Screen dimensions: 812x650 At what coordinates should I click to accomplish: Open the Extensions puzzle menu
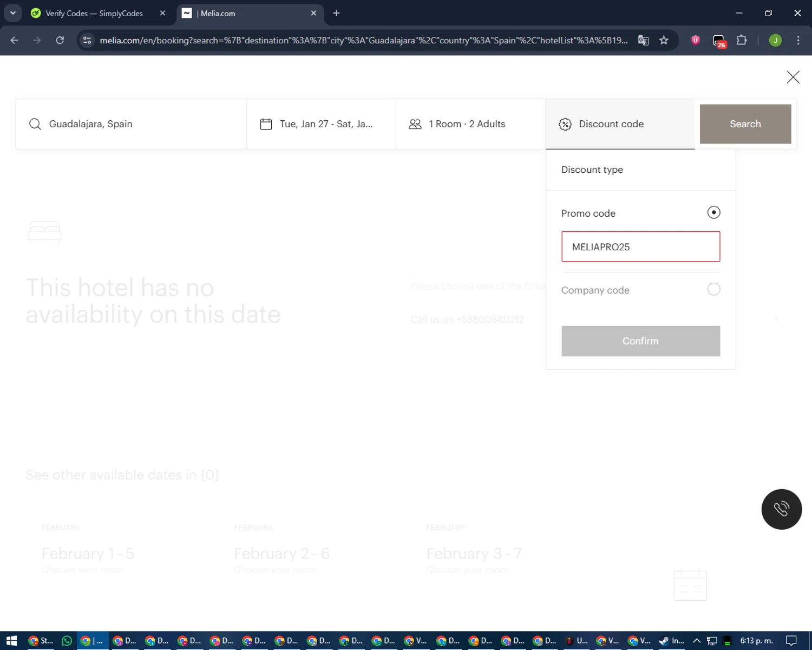pyautogui.click(x=742, y=40)
